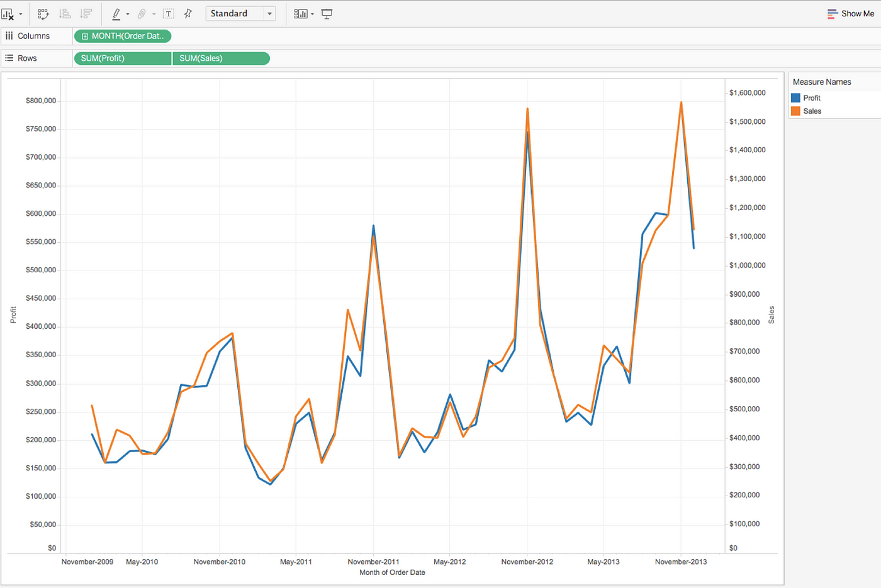Open the Show Me panel

851,14
